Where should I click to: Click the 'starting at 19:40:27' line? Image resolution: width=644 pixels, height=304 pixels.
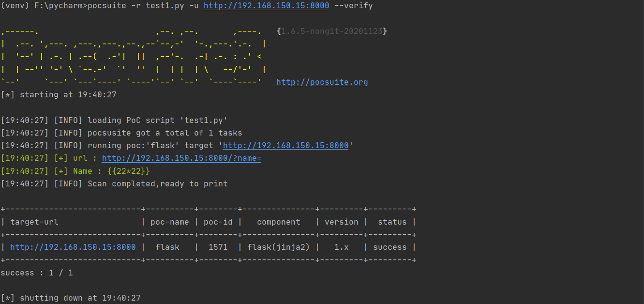(68, 94)
